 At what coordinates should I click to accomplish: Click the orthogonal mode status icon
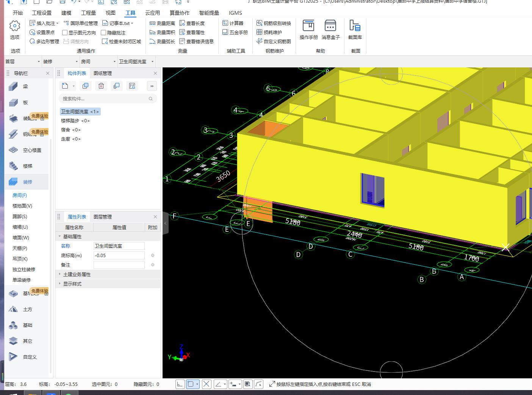[180, 384]
